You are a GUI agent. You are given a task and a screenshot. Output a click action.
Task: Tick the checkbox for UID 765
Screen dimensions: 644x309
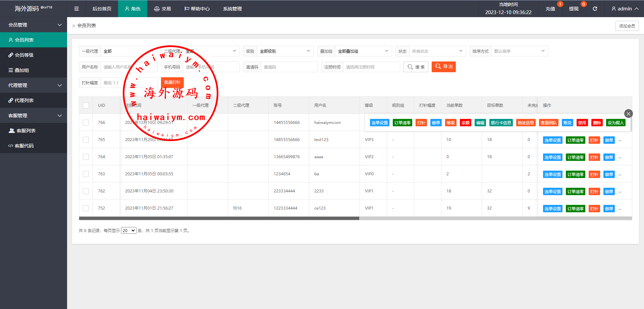[x=86, y=140]
